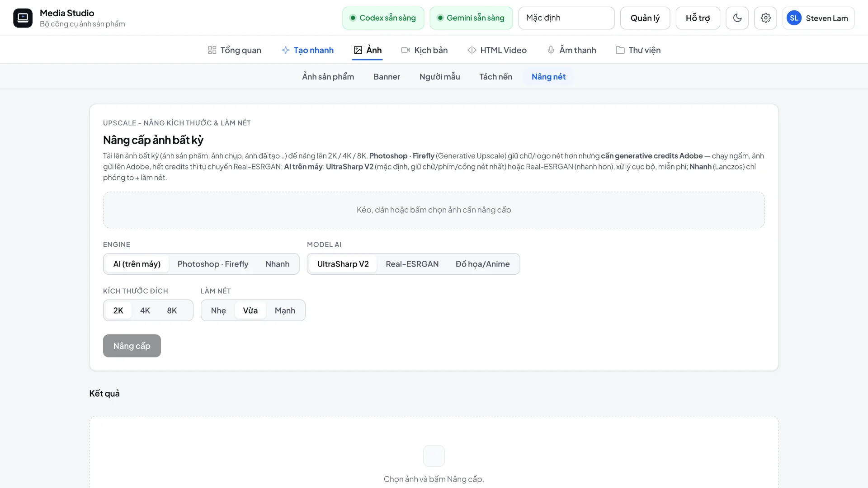Toggle dark mode with the moon icon
The image size is (868, 488).
pos(737,18)
